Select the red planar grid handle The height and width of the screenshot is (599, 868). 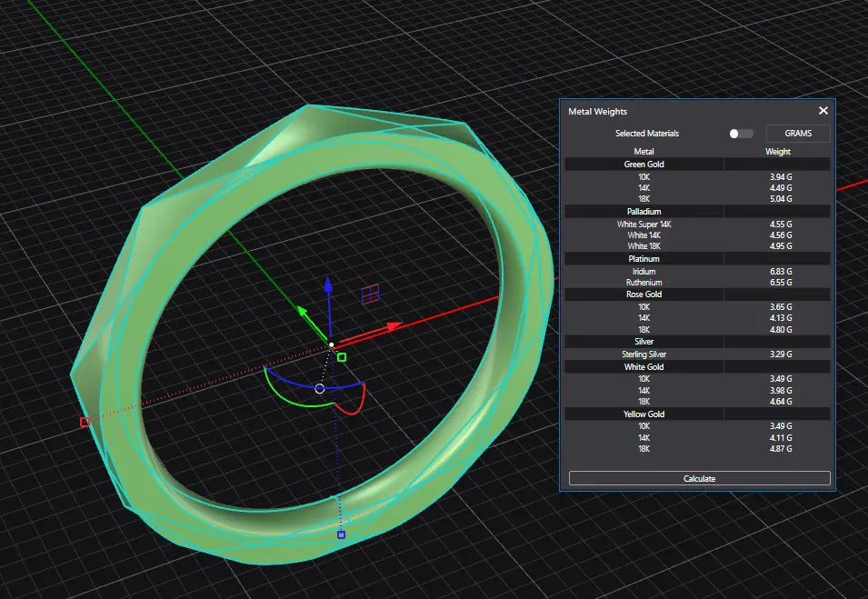tap(370, 293)
